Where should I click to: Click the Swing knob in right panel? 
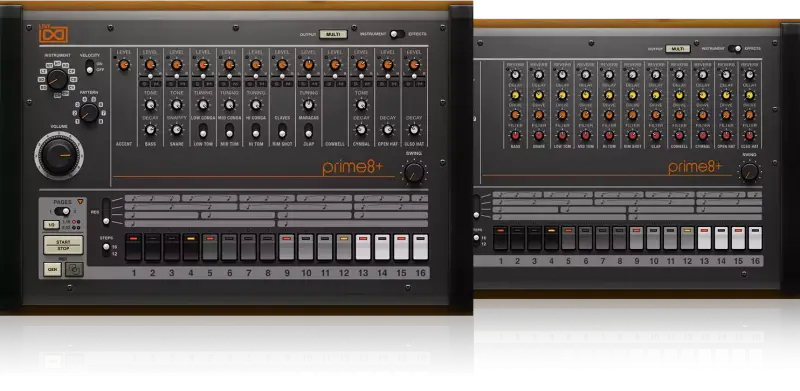(749, 172)
